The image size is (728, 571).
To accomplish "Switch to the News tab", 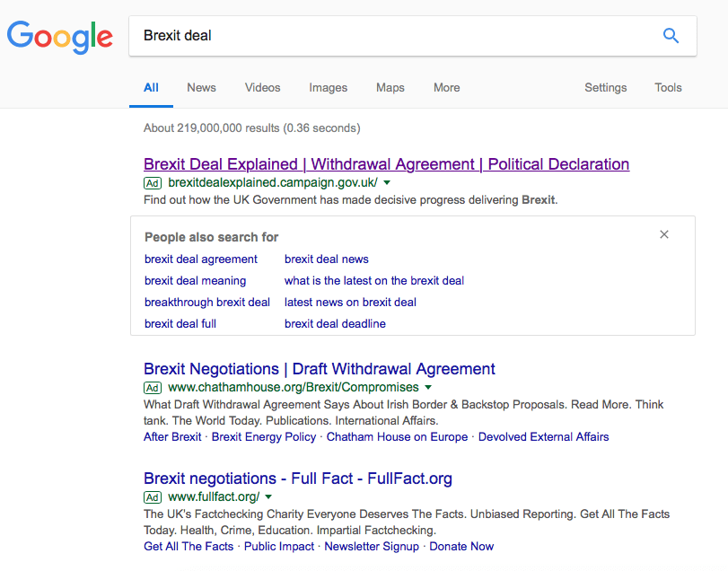I will point(201,88).
